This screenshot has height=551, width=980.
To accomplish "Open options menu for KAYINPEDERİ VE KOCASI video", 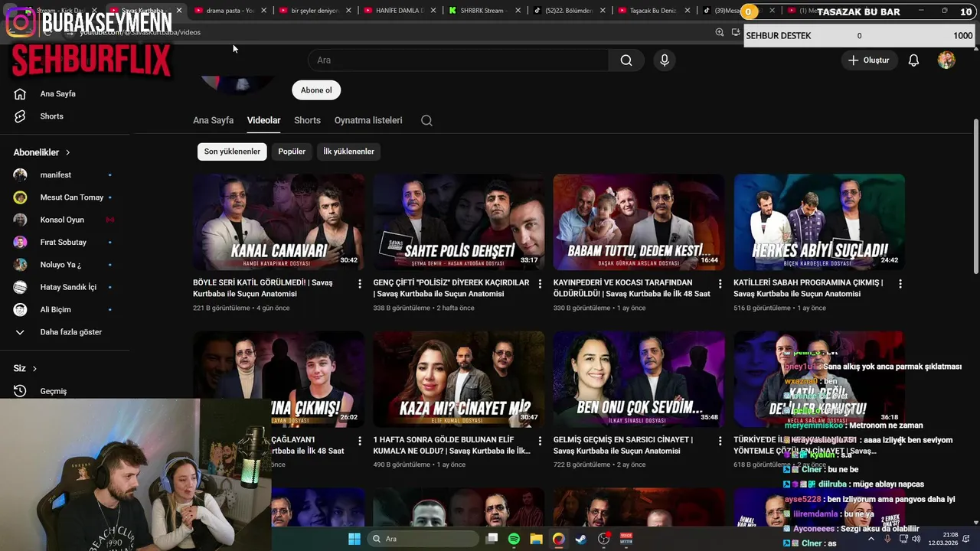I will pyautogui.click(x=720, y=284).
